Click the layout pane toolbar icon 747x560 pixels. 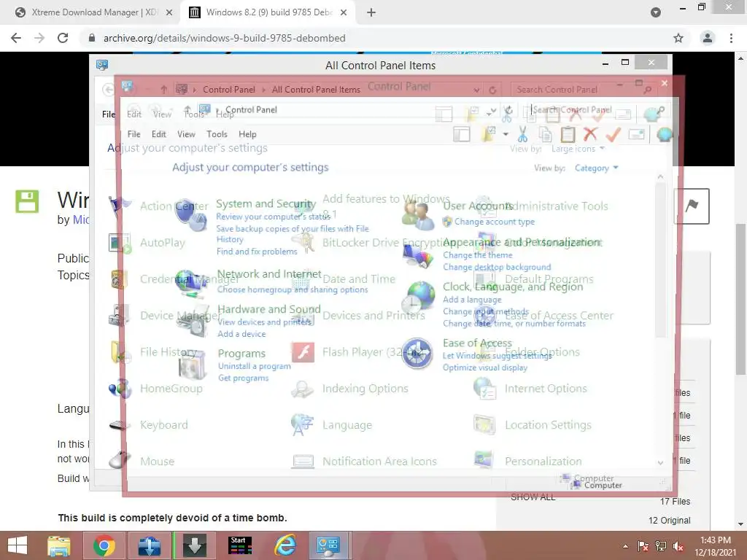pyautogui.click(x=462, y=134)
